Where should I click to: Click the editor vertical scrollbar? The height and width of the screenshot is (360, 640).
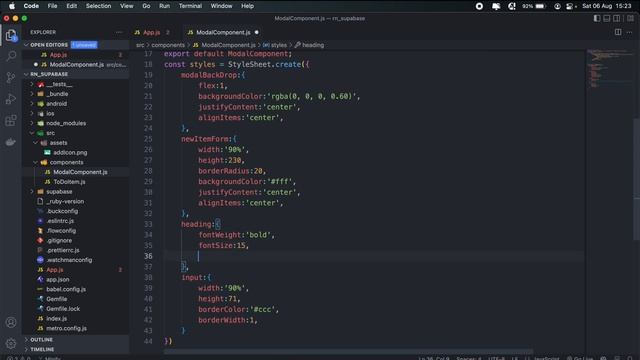(636, 179)
